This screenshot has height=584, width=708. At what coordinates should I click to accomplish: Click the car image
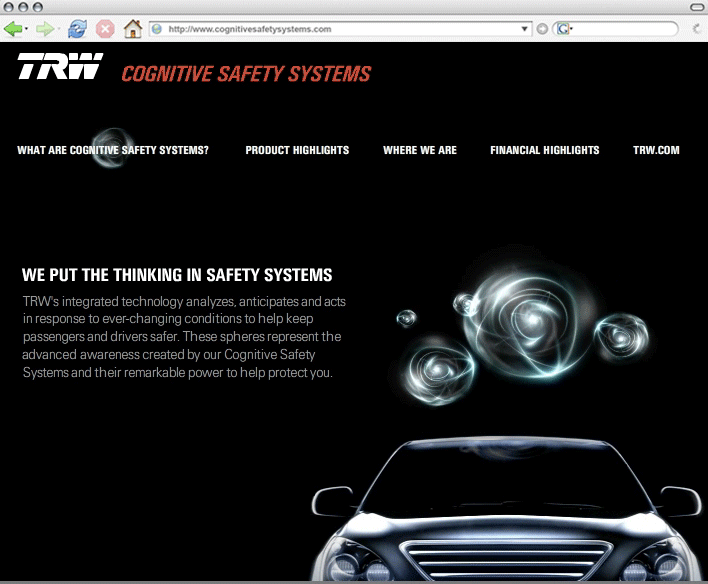[507, 508]
